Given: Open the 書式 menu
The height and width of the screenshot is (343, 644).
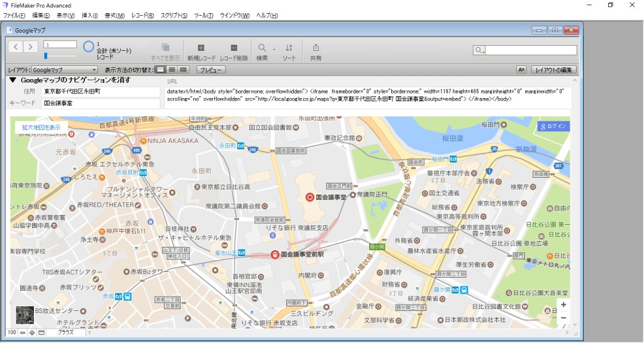Looking at the screenshot, I should click(114, 16).
